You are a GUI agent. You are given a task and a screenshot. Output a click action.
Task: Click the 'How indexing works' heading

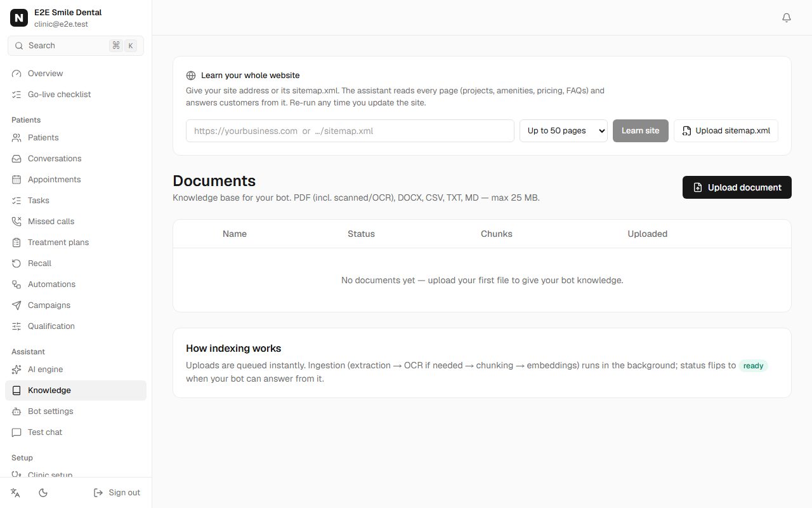(233, 349)
